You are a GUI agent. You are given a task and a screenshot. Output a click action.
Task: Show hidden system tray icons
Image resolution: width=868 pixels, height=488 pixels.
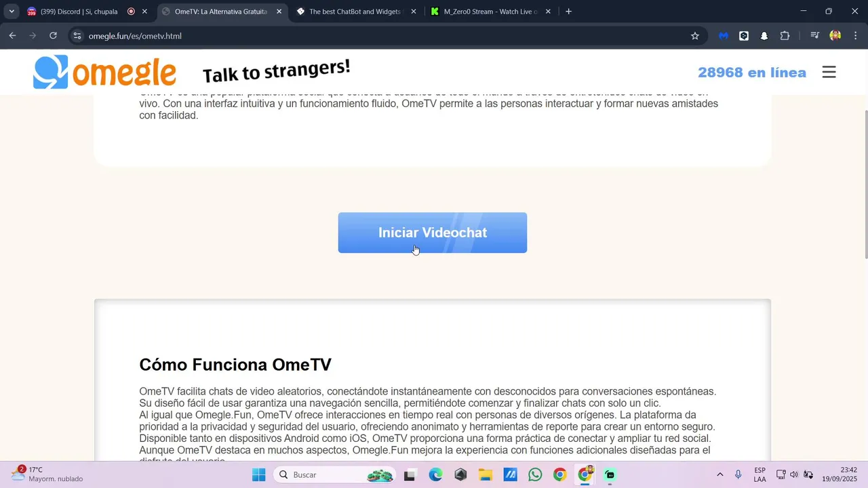coord(719,474)
